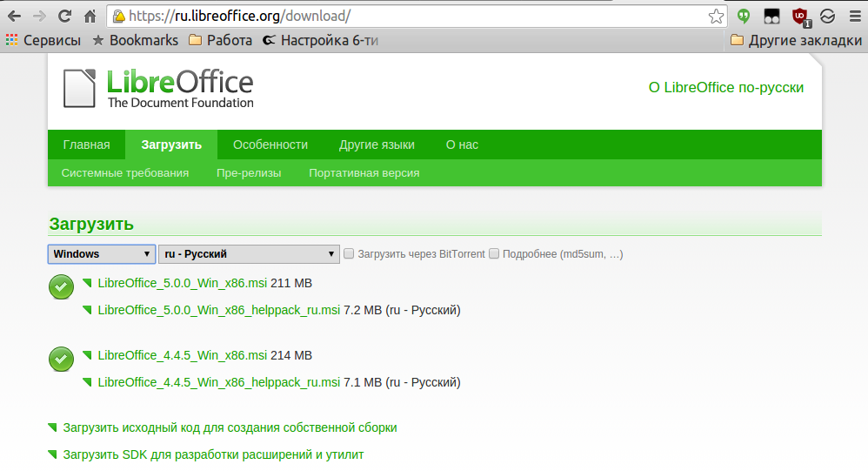This screenshot has width=868, height=471.
Task: Open Загрузить SDK для разработки link
Action: (x=213, y=455)
